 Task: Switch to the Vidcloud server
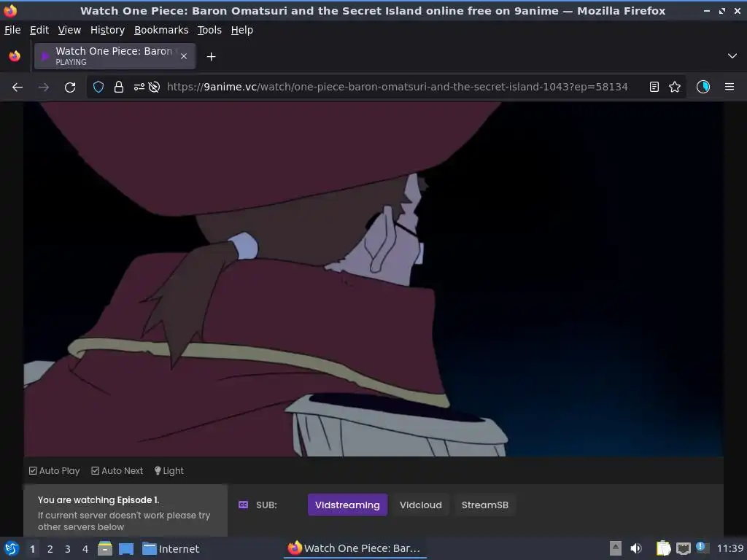pyautogui.click(x=421, y=505)
